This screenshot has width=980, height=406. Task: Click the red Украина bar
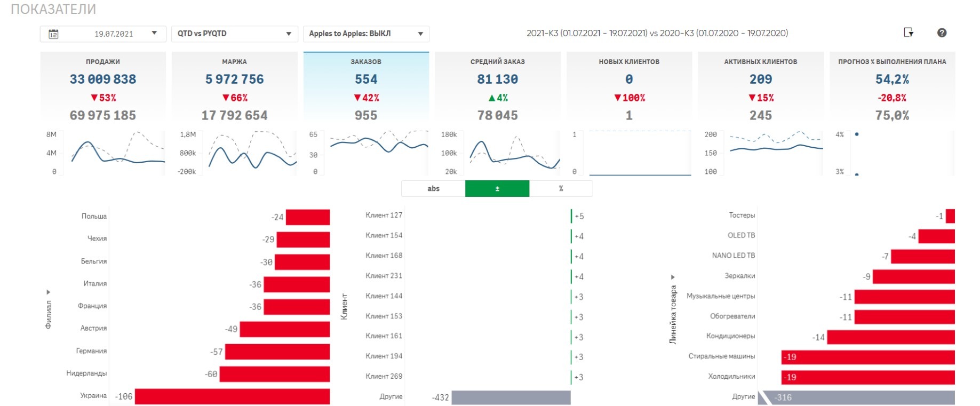(232, 396)
